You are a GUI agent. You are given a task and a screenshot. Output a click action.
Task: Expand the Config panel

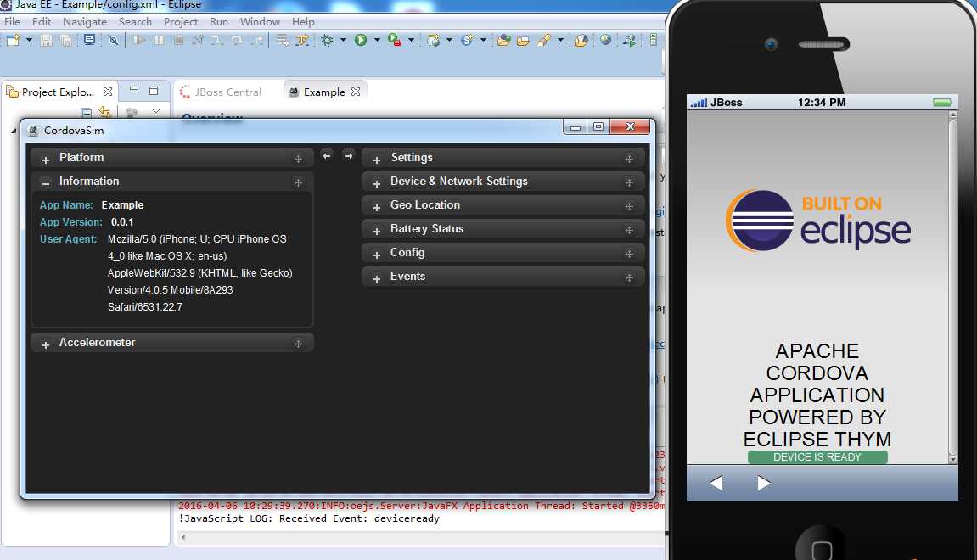coord(376,255)
